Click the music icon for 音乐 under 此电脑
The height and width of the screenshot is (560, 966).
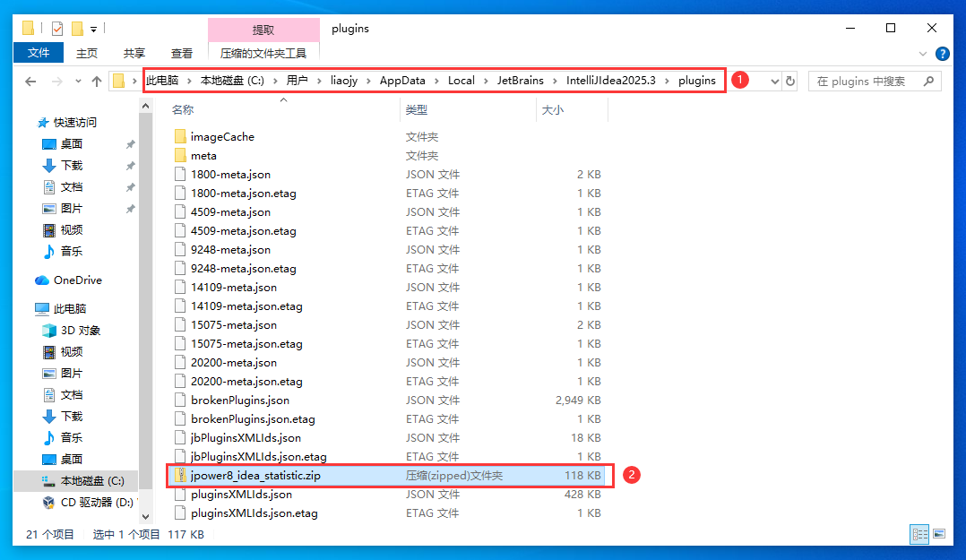(48, 438)
